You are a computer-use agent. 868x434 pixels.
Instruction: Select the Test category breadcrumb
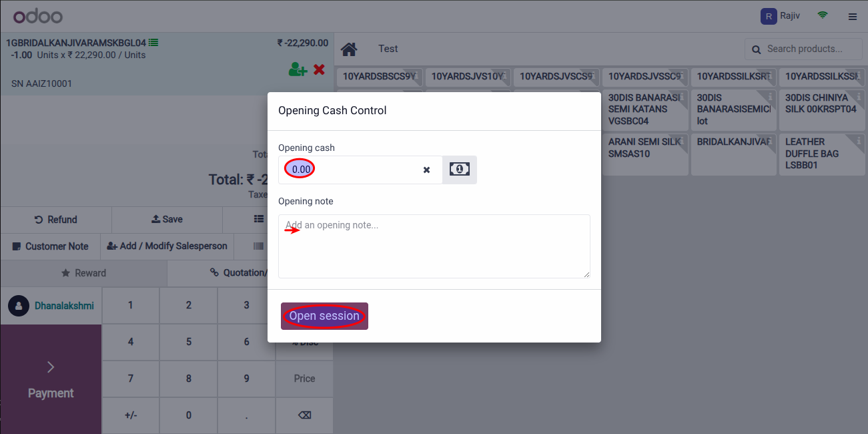(x=388, y=49)
